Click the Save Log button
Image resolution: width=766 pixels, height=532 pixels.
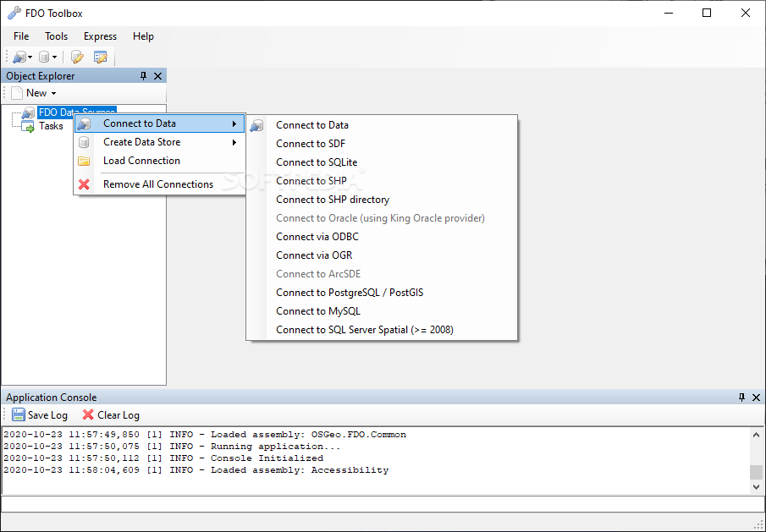(40, 415)
